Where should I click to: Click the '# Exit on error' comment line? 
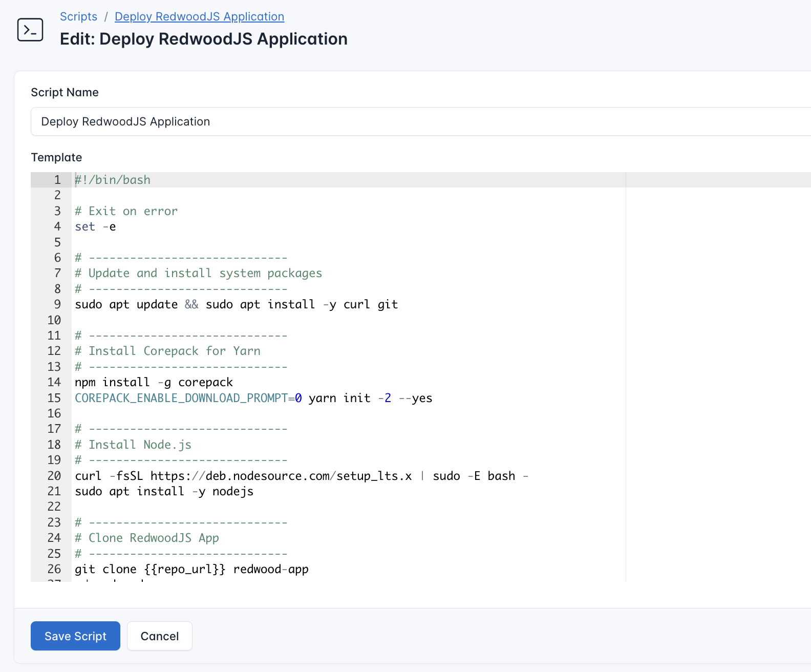click(x=126, y=211)
